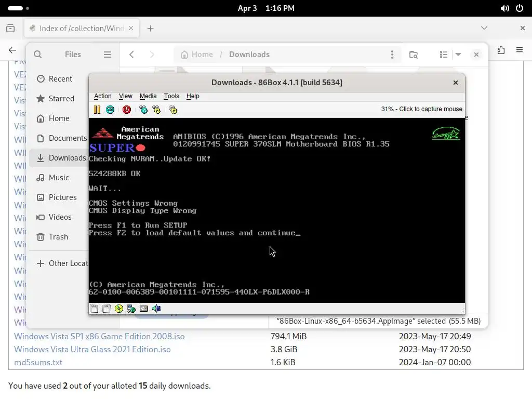532x399 pixels.
Task: Open the Files sidebar hamburger menu
Action: 108,54
